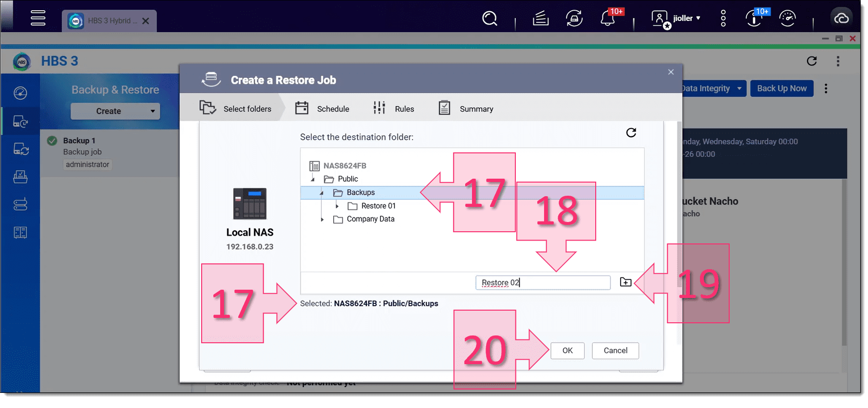Open the Logs sidebar icon
The width and height of the screenshot is (868, 408).
[x=20, y=232]
